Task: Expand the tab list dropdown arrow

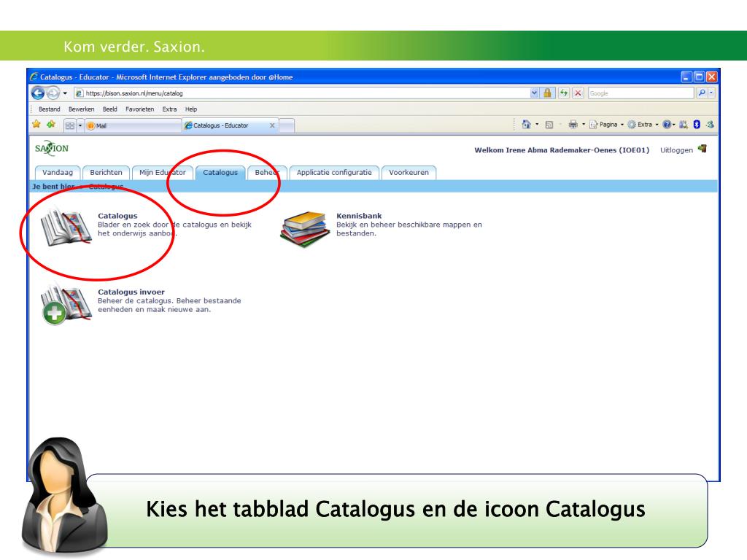Action: (80, 125)
